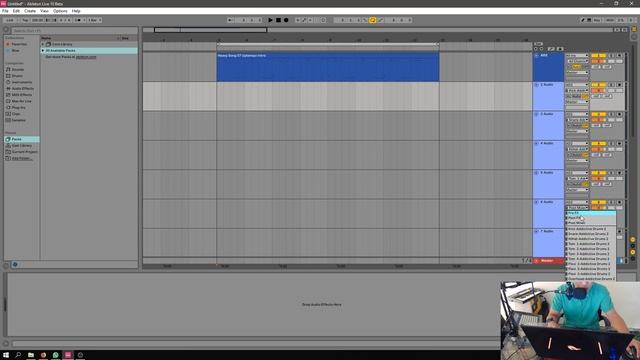Select MIDI Effects category in browser
This screenshot has height=360, width=640.
(22, 95)
